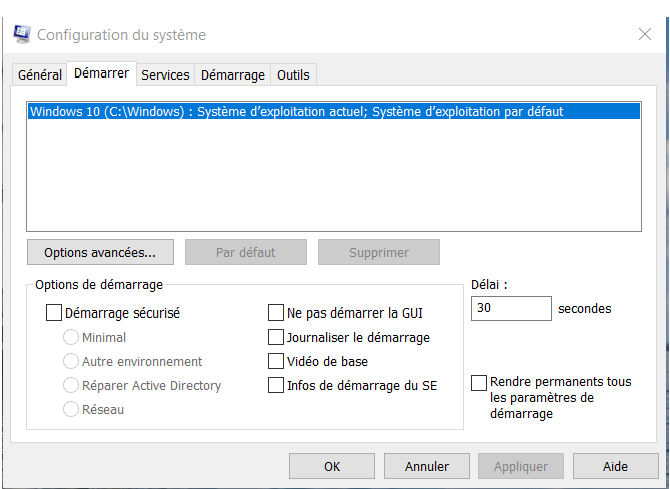Image resolution: width=670 pixels, height=489 pixels.
Task: Switch to the Général tab
Action: (x=40, y=75)
